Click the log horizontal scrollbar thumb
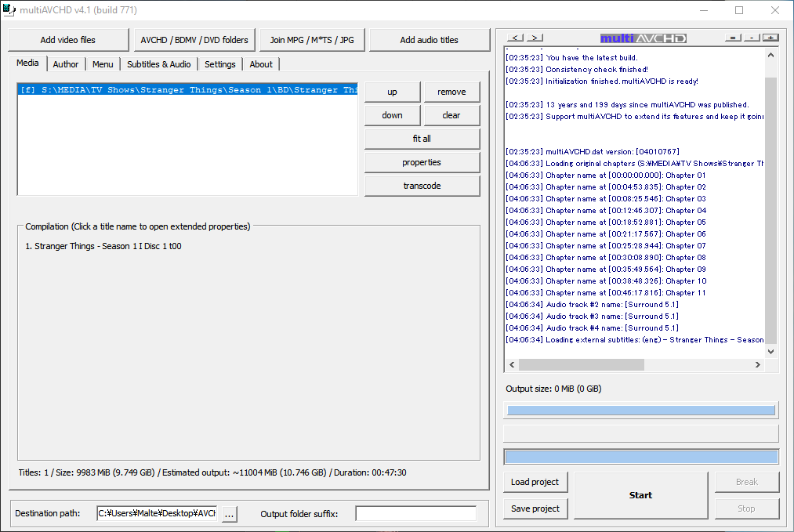794x532 pixels. tap(582, 364)
